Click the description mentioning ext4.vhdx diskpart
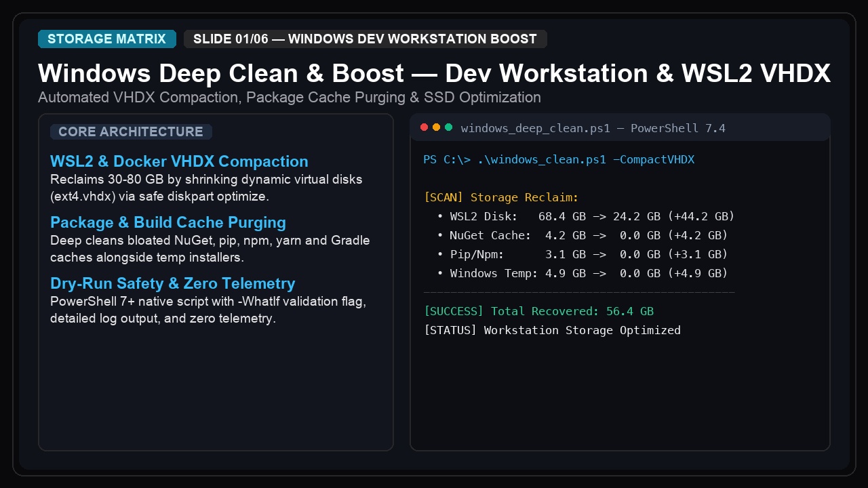 tap(206, 188)
